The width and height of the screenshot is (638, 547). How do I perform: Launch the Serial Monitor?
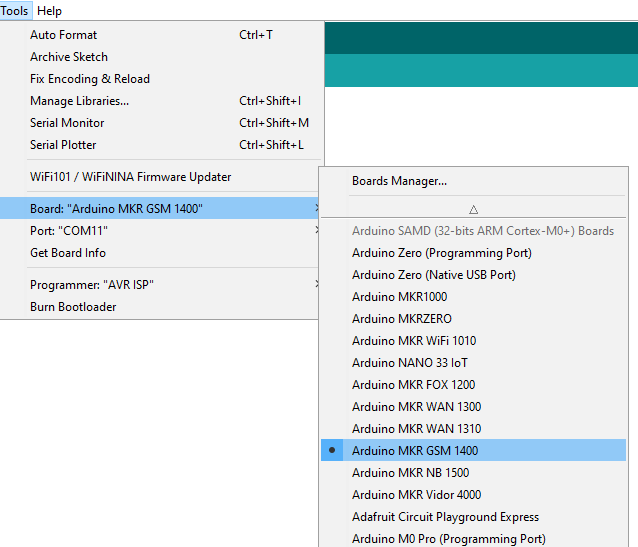67,123
